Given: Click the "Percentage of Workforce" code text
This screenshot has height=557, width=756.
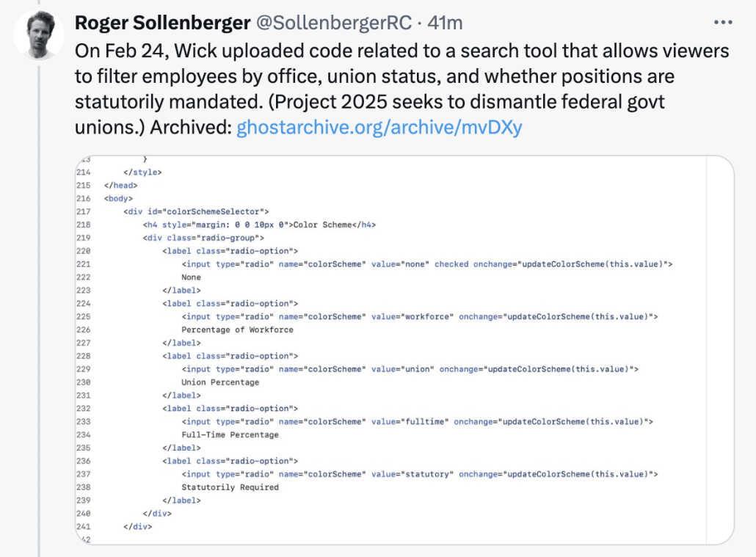Looking at the screenshot, I should tap(237, 330).
